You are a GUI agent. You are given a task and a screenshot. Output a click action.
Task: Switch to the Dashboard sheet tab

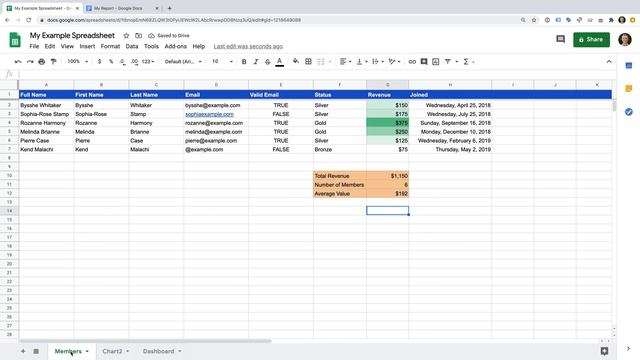(x=158, y=351)
